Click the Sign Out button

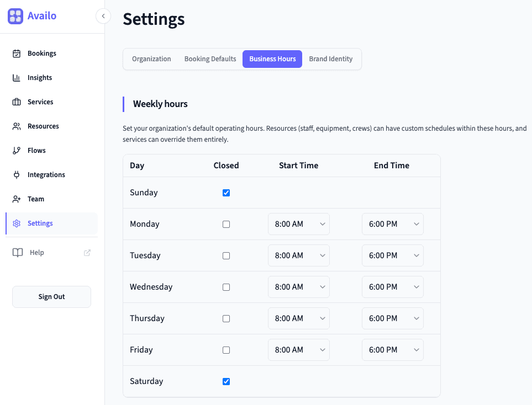pyautogui.click(x=51, y=296)
